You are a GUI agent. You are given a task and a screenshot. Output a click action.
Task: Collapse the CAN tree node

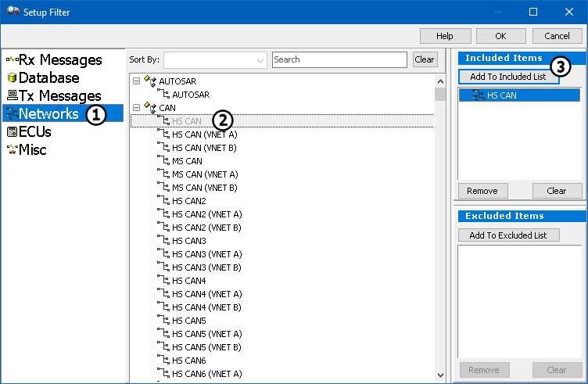137,107
